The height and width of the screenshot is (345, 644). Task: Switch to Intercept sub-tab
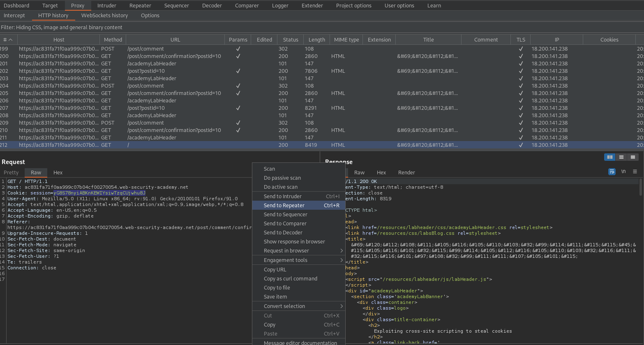14,16
